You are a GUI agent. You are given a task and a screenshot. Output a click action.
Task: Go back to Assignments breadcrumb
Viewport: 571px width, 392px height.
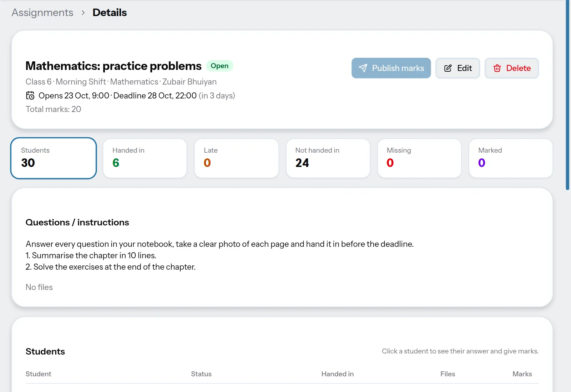[42, 12]
